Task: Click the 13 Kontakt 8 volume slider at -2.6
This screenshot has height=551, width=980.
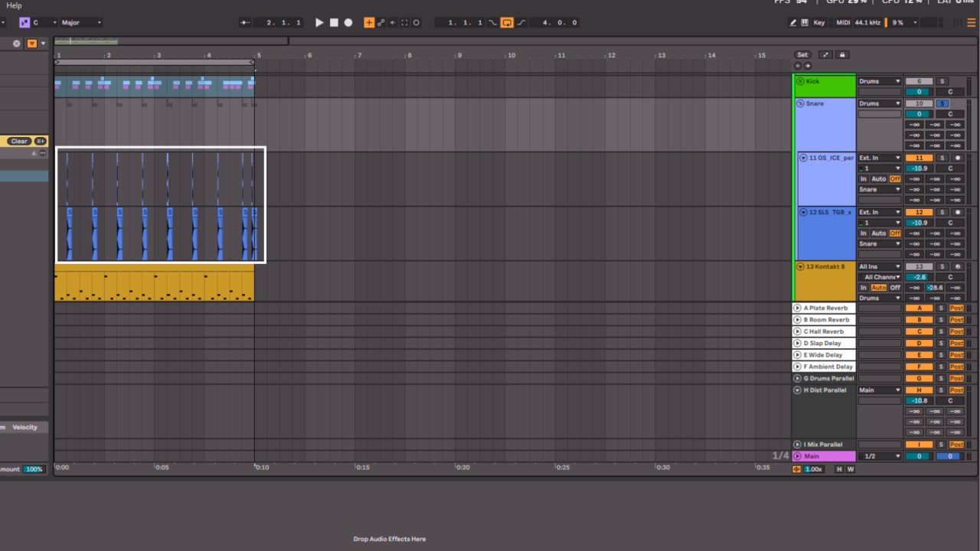Action: pyautogui.click(x=919, y=277)
